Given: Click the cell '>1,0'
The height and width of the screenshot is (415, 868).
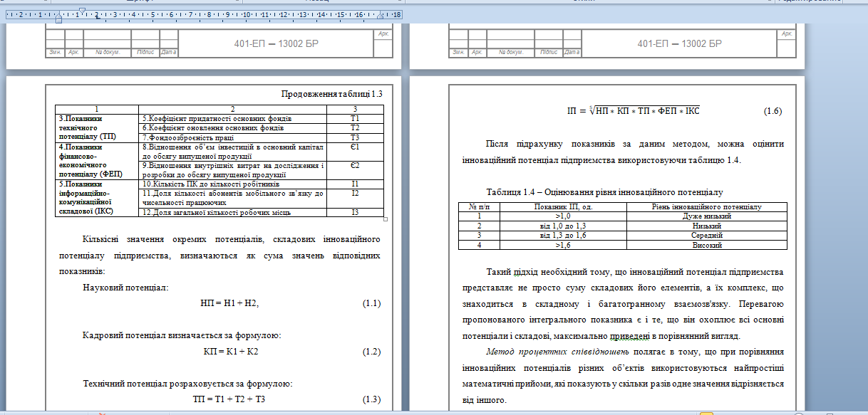Looking at the screenshot, I should [564, 216].
